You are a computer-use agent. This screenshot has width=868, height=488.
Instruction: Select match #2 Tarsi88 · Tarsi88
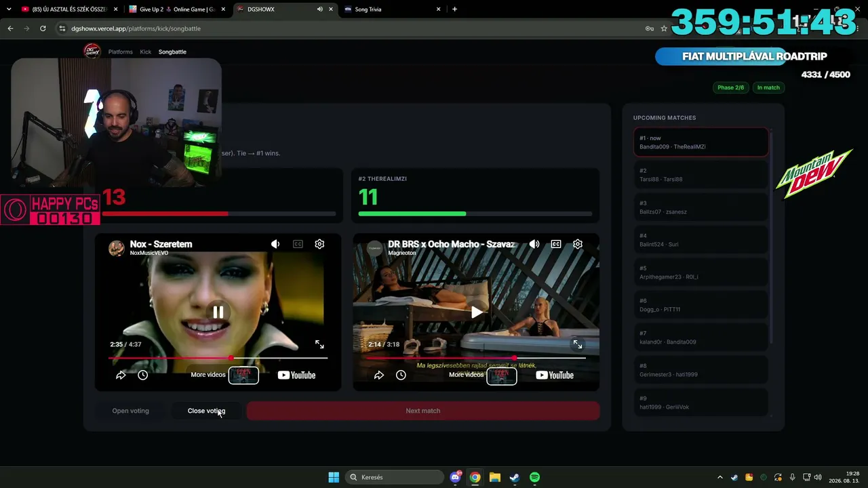point(701,175)
